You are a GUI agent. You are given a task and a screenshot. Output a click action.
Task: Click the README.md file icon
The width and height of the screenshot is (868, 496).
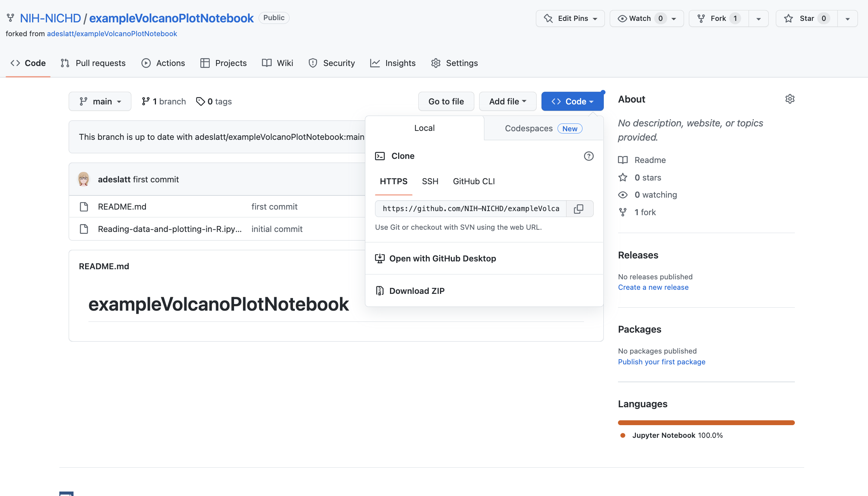point(84,207)
